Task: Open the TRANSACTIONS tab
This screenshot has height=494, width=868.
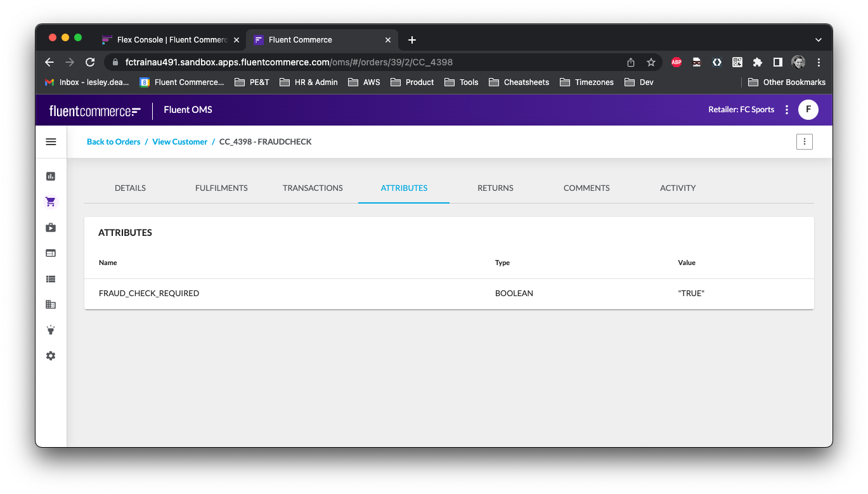Action: 313,188
